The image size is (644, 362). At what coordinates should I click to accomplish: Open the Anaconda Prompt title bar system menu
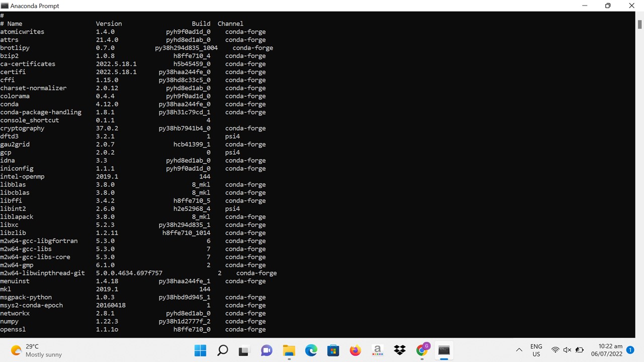[x=4, y=6]
